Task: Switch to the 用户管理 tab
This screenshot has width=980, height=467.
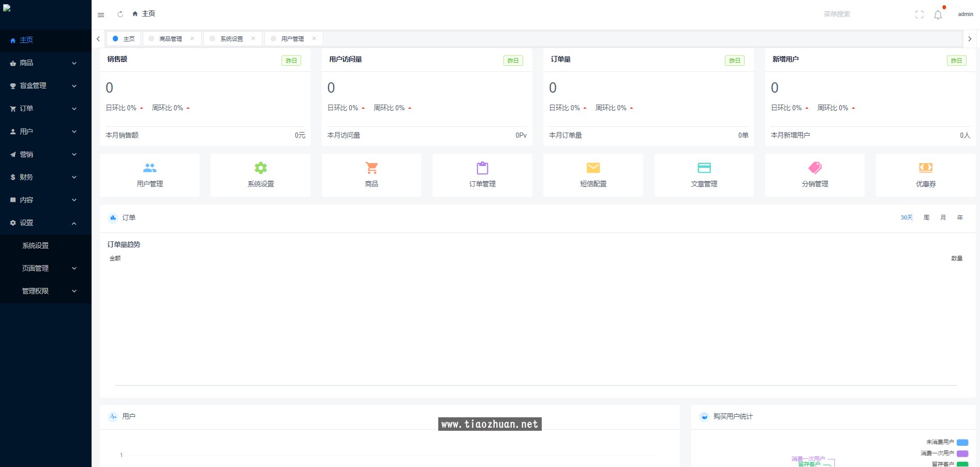Action: point(292,39)
